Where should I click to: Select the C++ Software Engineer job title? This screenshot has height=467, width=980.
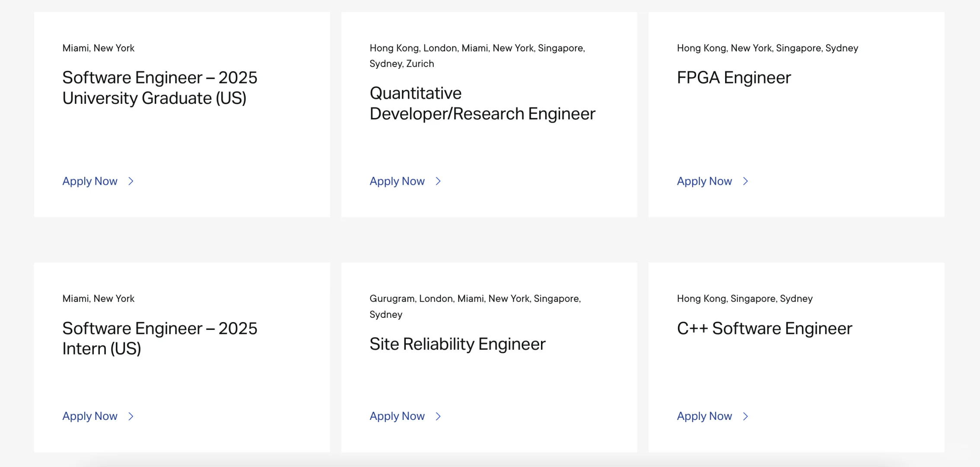[764, 329]
